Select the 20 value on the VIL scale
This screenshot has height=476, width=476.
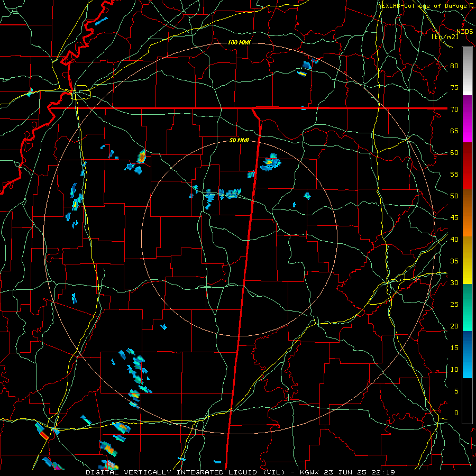pos(454,326)
